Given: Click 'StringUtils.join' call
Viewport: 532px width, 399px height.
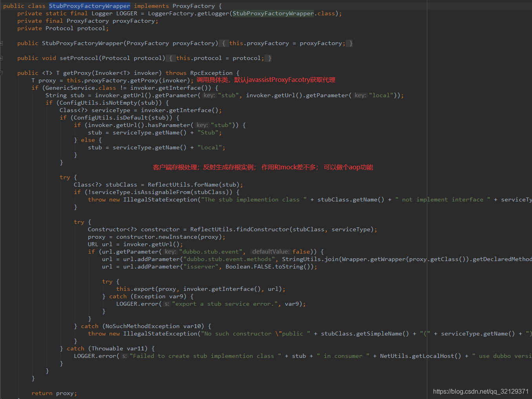Looking at the screenshot, I should click(x=310, y=259).
